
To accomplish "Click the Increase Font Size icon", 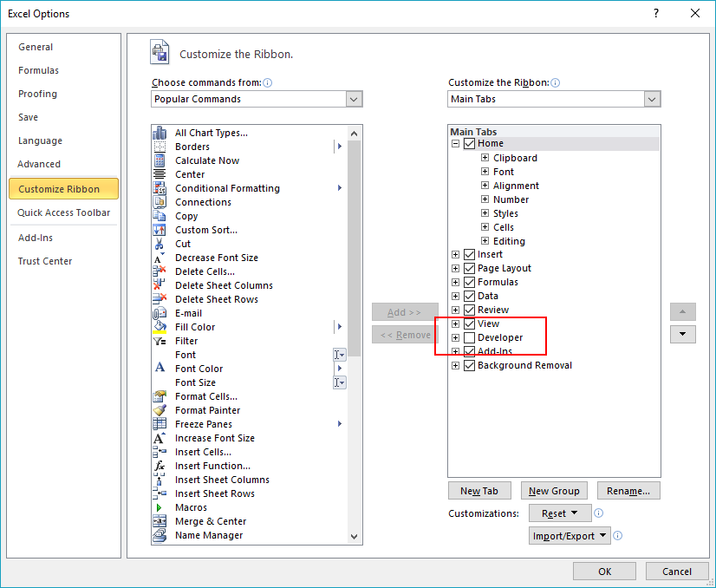I will (x=159, y=438).
